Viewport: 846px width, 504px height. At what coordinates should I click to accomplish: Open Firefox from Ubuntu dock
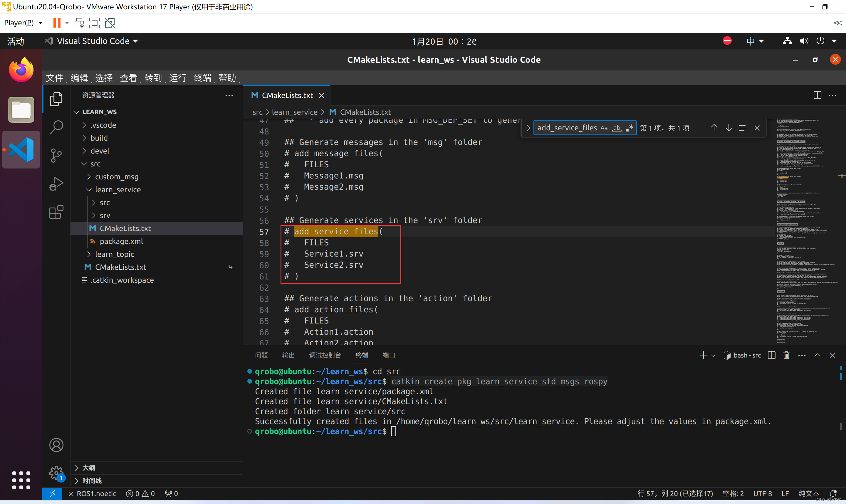(21, 70)
